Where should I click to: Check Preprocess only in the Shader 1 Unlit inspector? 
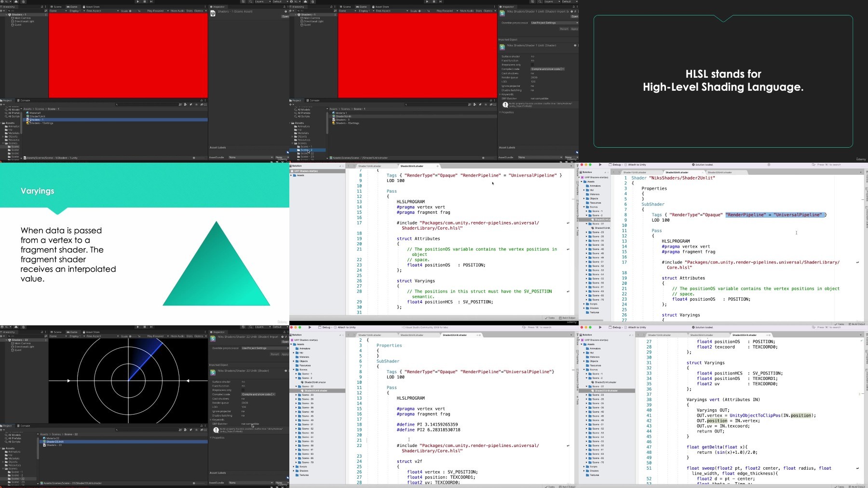pos(532,65)
